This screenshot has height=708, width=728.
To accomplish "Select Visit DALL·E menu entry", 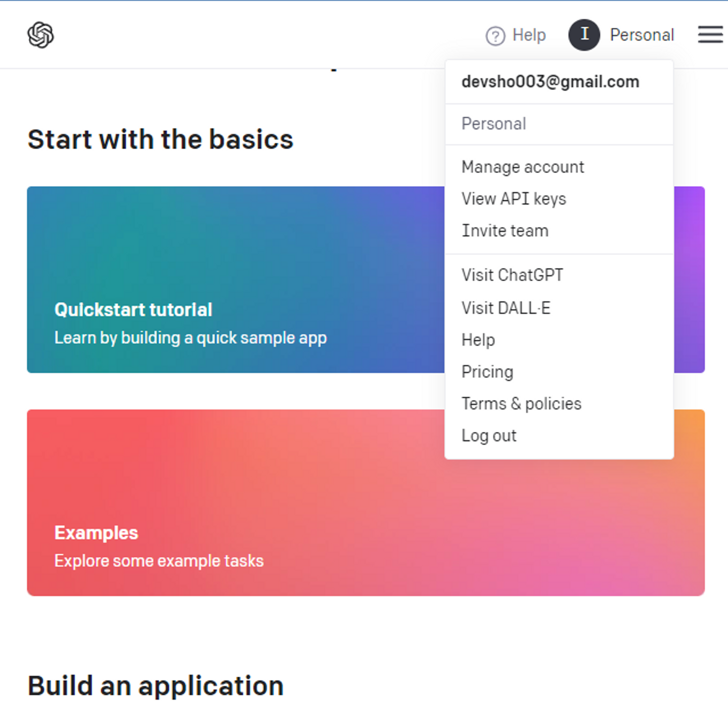I will tap(506, 308).
